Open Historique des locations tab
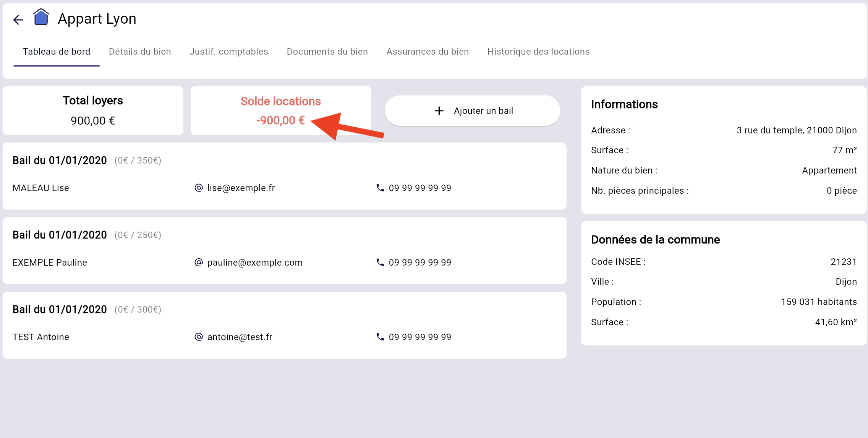The image size is (868, 438). (x=538, y=52)
